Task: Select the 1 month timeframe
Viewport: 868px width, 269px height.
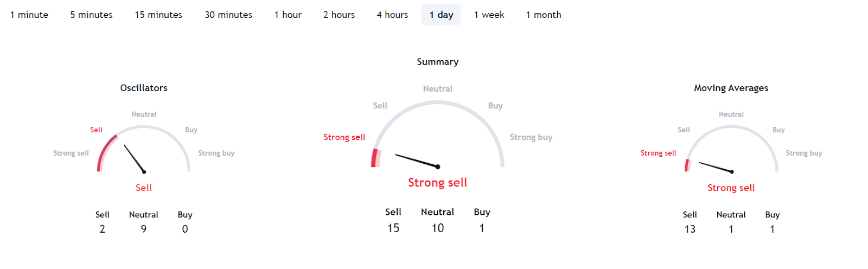Action: pos(544,15)
